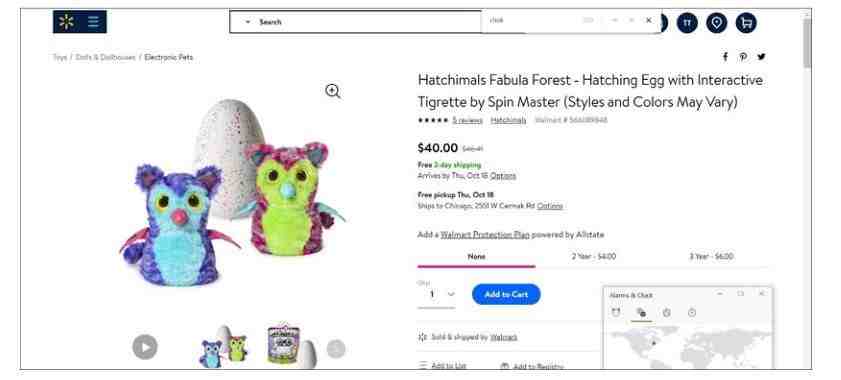
Task: Open the search category dropdown arrow
Action: coord(248,22)
